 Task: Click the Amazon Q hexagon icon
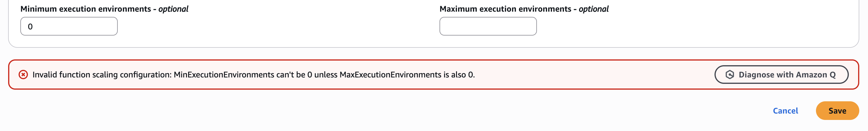click(x=730, y=75)
